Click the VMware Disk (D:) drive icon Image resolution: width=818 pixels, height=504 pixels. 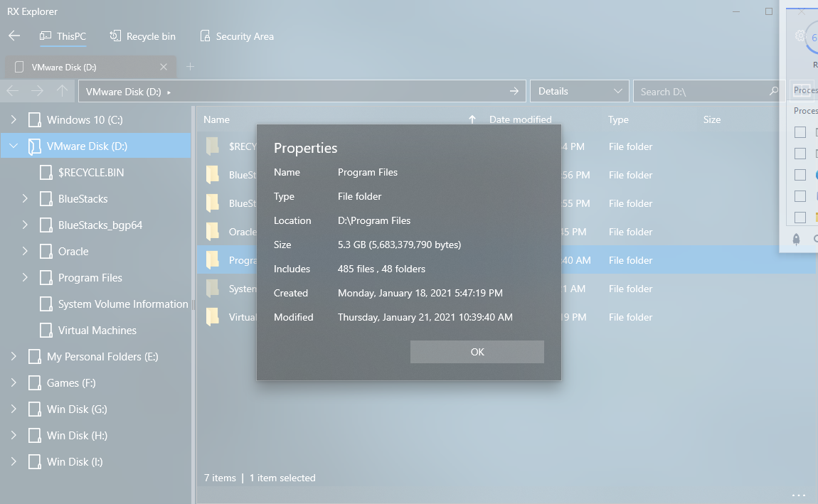pyautogui.click(x=34, y=146)
